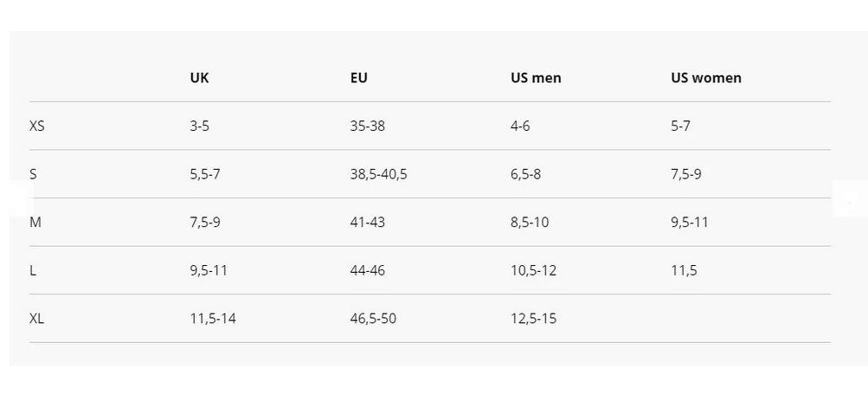Click the EU 38,5-40,5 cell

[378, 174]
